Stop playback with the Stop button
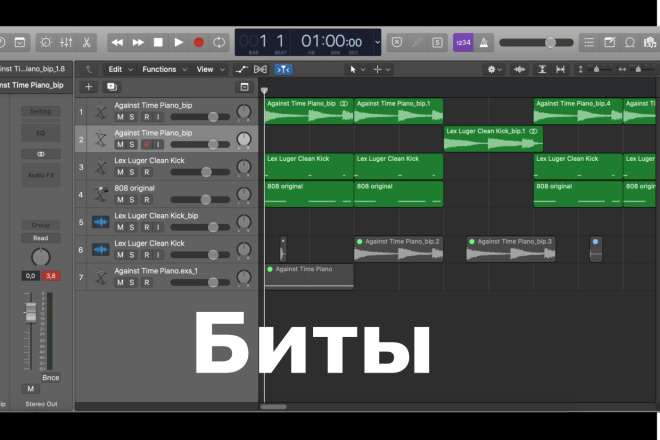Screen dimensions: 660x440 (x=158, y=43)
